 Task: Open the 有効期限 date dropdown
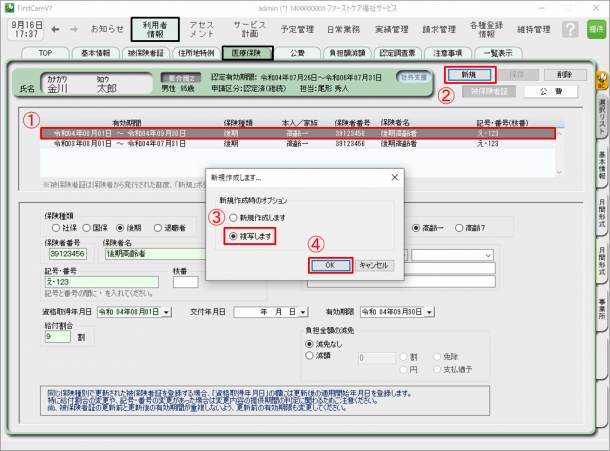click(434, 312)
